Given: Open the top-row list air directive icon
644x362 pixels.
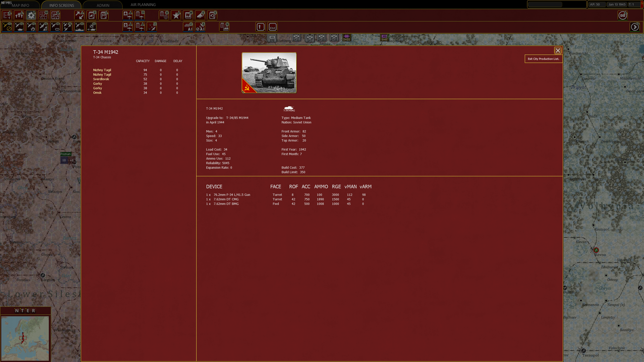Looking at the screenshot, I should (x=140, y=15).
